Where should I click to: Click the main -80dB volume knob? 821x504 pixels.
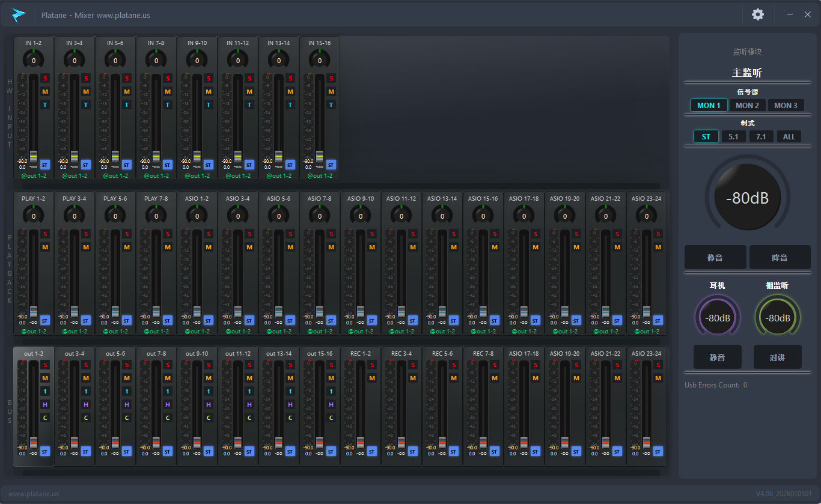[x=747, y=198]
